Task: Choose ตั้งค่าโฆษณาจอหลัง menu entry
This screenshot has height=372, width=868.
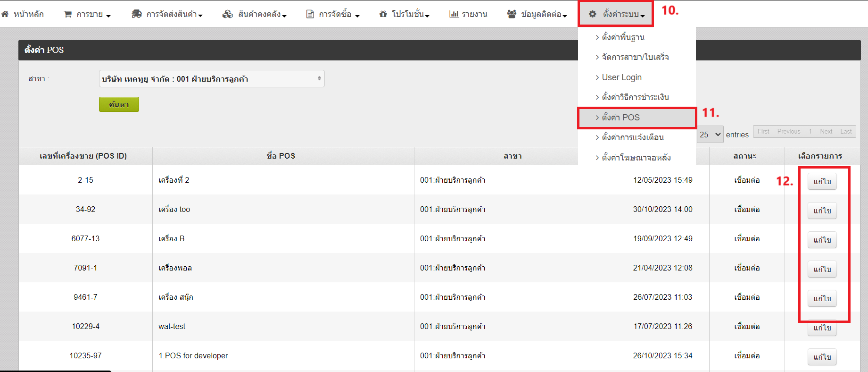Action: click(x=637, y=158)
